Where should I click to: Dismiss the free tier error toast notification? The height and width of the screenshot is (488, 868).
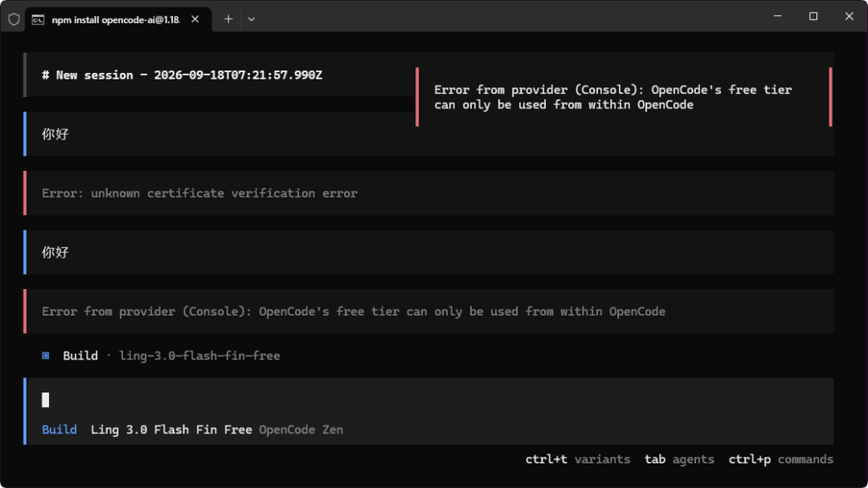[x=623, y=97]
